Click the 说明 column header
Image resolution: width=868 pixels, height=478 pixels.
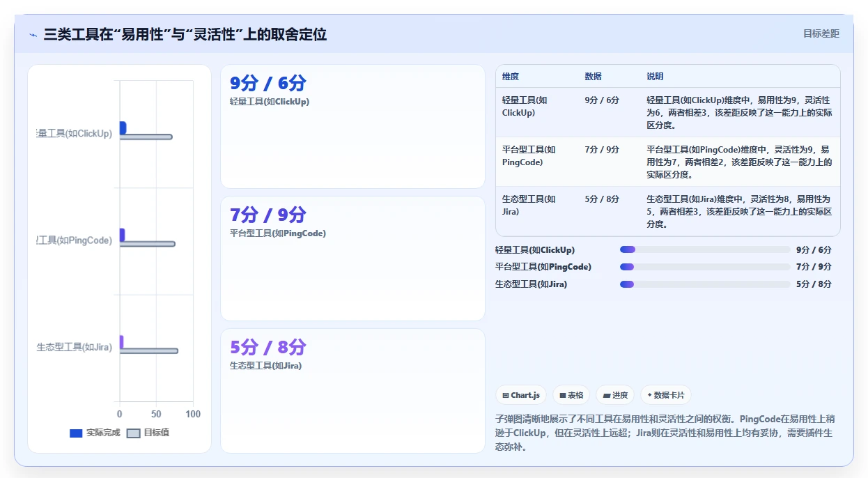(x=655, y=77)
